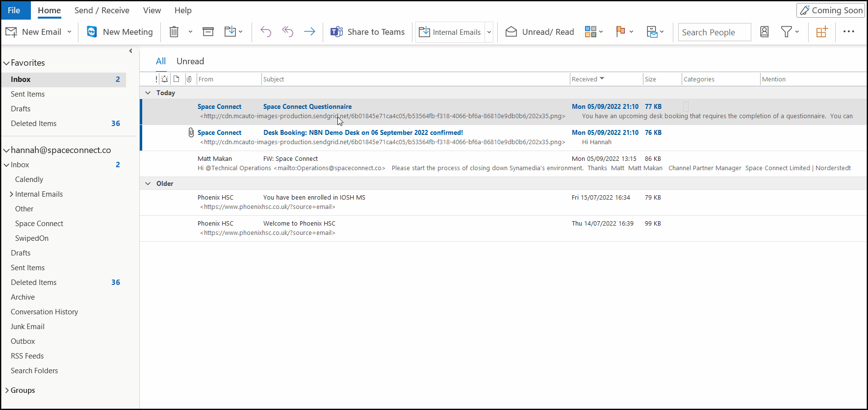The height and width of the screenshot is (410, 868).
Task: Open the Conversation History folder
Action: coord(44,312)
